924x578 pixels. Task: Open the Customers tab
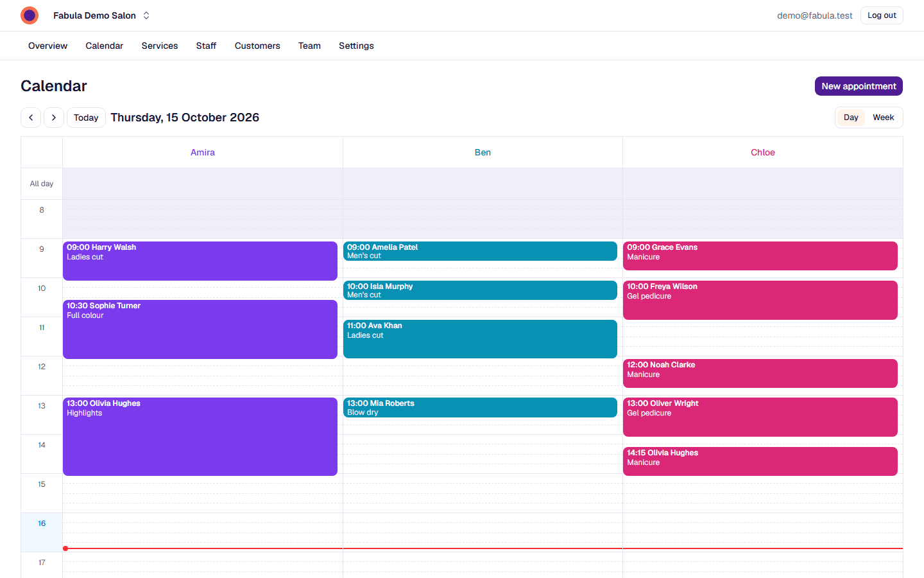[x=257, y=46]
